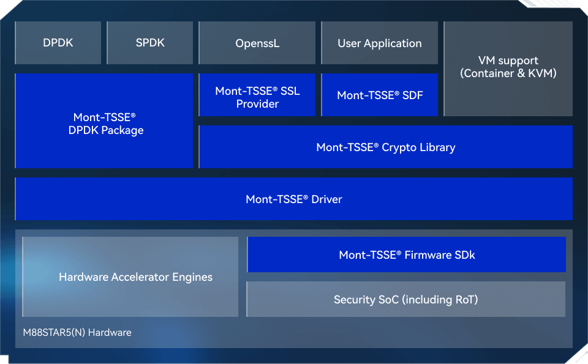This screenshot has width=588, height=364.
Task: Select the Mont-TSSE SDF block
Action: coord(380,95)
